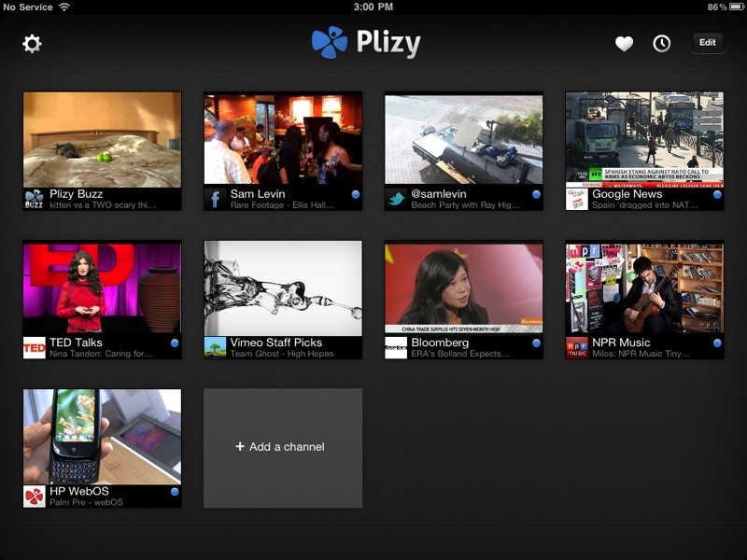
Task: Click the NPR Music logo icon
Action: [576, 347]
